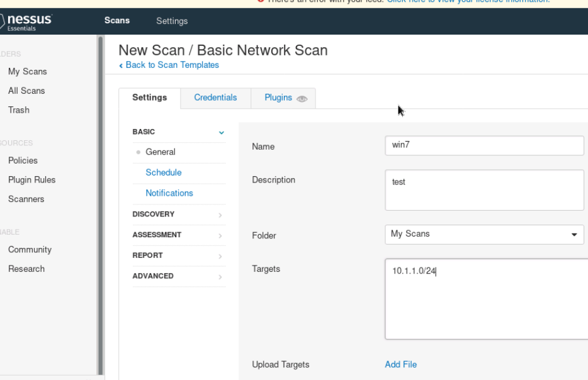
Task: Open the Scans top navigation item
Action: pyautogui.click(x=117, y=20)
